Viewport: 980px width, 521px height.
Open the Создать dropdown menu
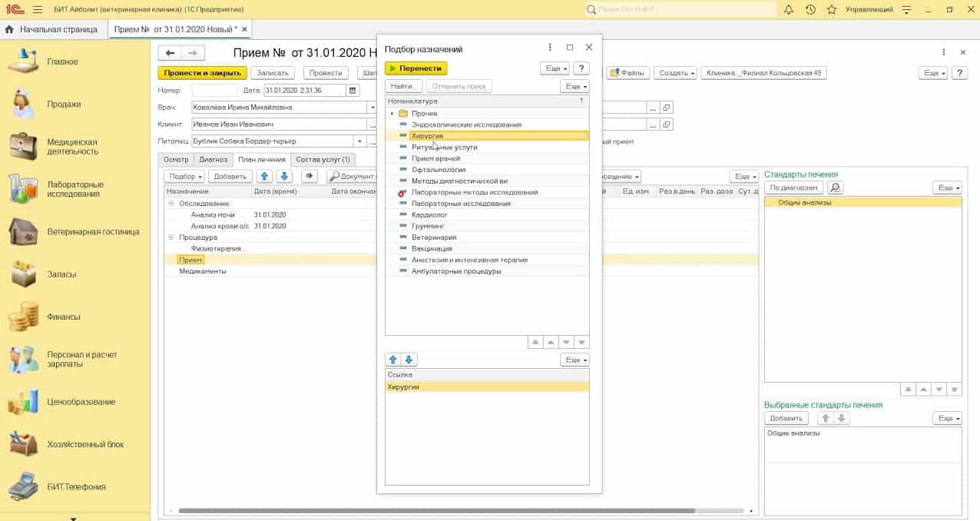tap(677, 73)
